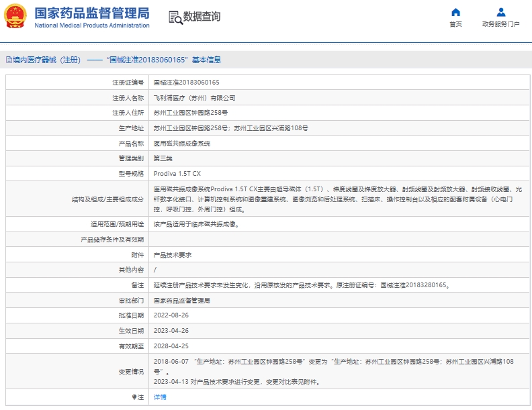
Task: Click the 注册人住所 row label
Action: pyautogui.click(x=128, y=113)
